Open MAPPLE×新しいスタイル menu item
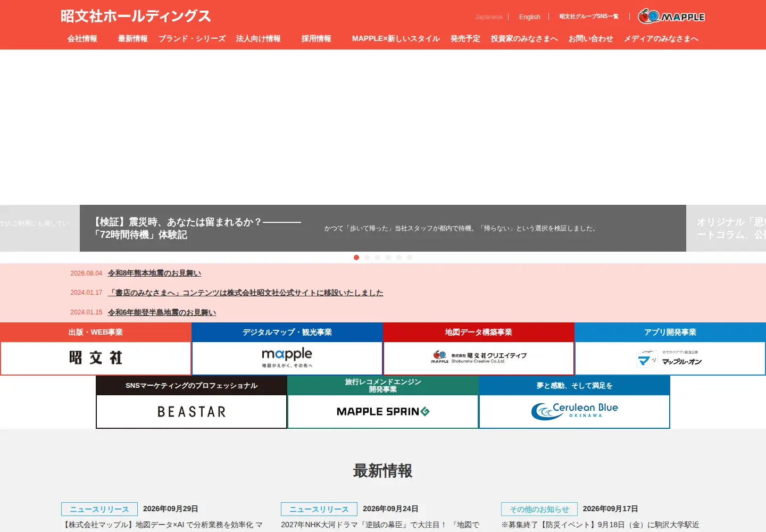 click(x=396, y=38)
